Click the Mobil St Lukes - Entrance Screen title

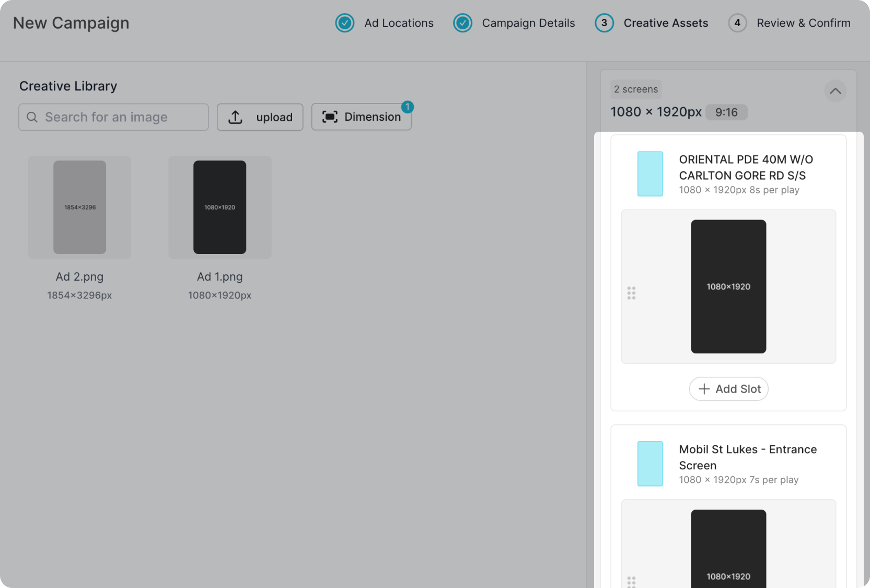coord(748,457)
